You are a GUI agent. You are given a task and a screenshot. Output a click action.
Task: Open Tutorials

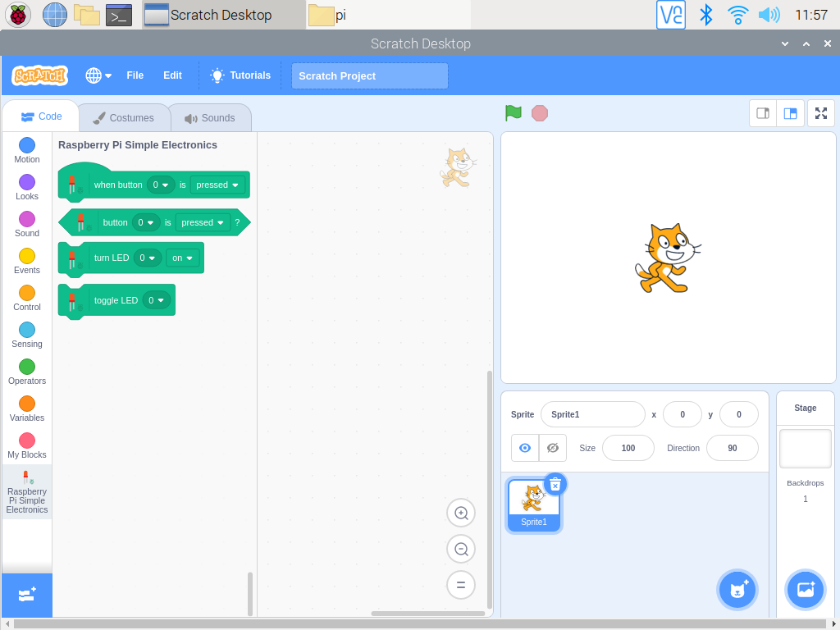pos(240,75)
